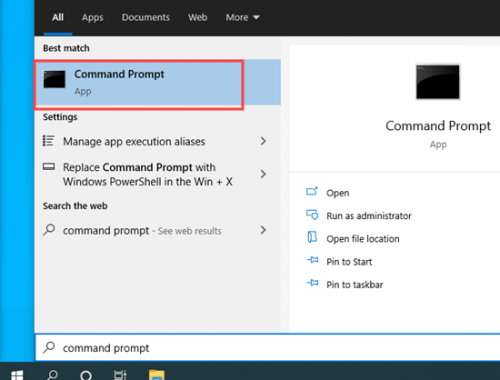
Task: Open the Windows Start button
Action: [17, 375]
